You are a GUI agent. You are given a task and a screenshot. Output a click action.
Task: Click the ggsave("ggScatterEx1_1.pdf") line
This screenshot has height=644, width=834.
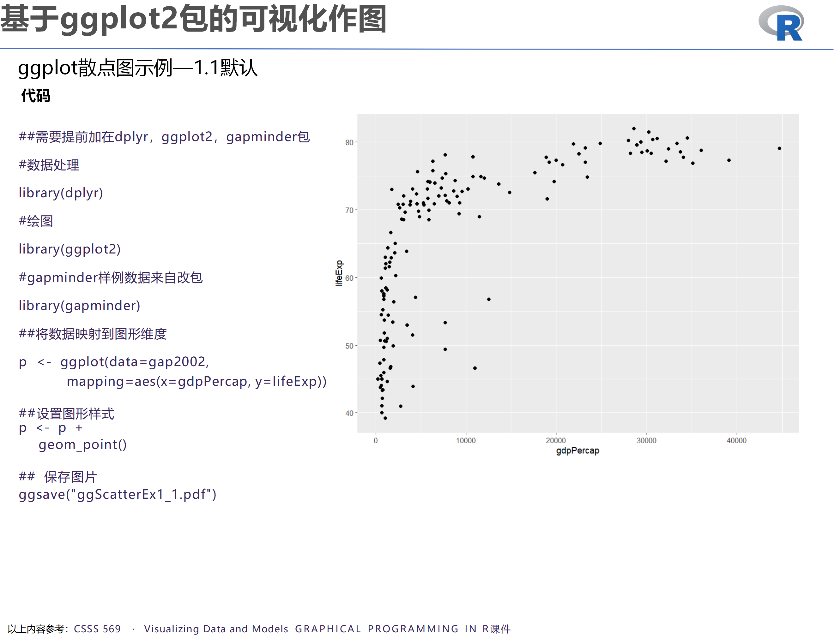click(x=118, y=494)
